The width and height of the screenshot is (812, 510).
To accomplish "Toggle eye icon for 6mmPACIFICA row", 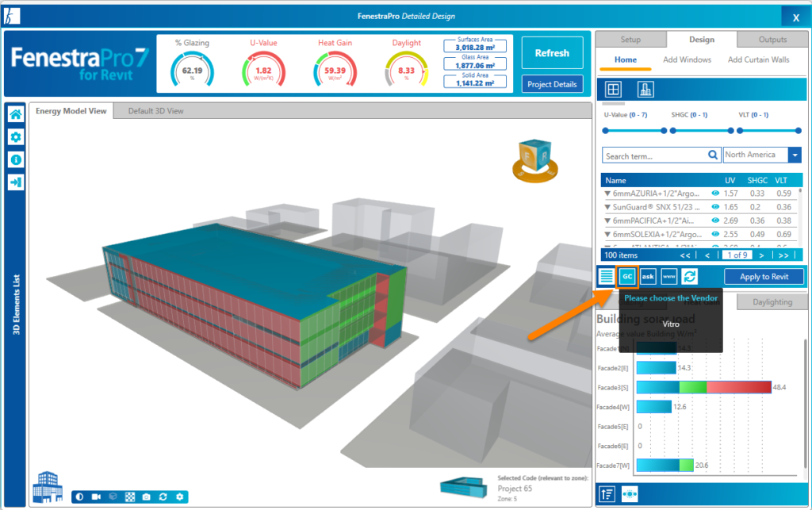I will click(x=715, y=220).
